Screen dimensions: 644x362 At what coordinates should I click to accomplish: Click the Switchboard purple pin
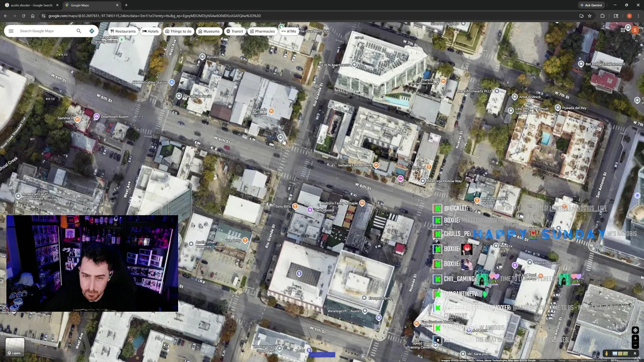tap(310, 210)
